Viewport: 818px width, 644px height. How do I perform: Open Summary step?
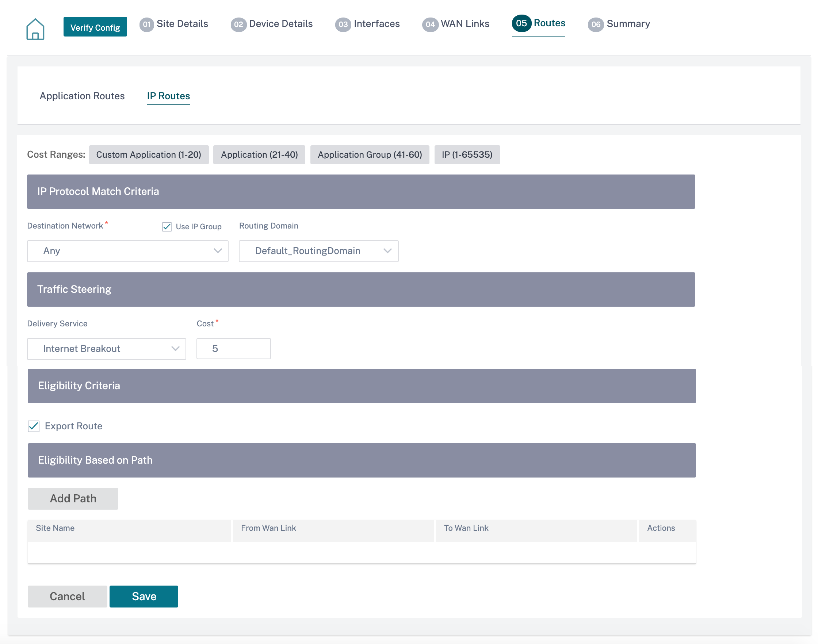[x=628, y=24]
